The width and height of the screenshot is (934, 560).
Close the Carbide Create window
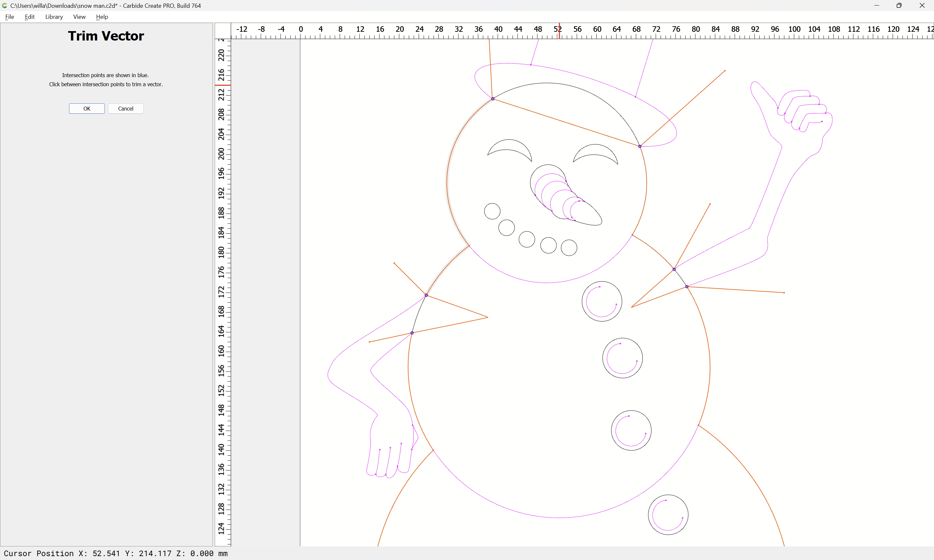pos(922,6)
